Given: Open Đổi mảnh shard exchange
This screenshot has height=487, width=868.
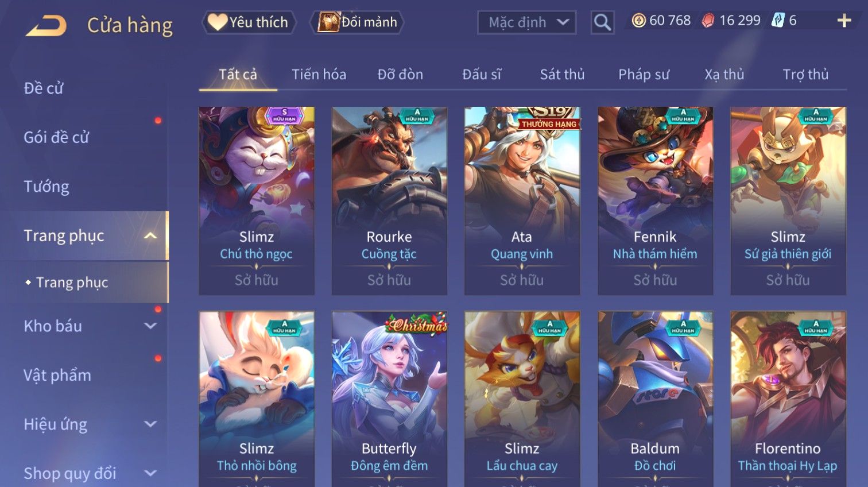Looking at the screenshot, I should (357, 22).
